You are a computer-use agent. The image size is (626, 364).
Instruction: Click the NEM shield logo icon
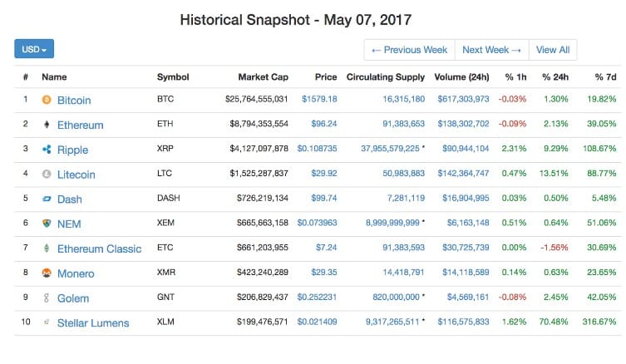(47, 224)
